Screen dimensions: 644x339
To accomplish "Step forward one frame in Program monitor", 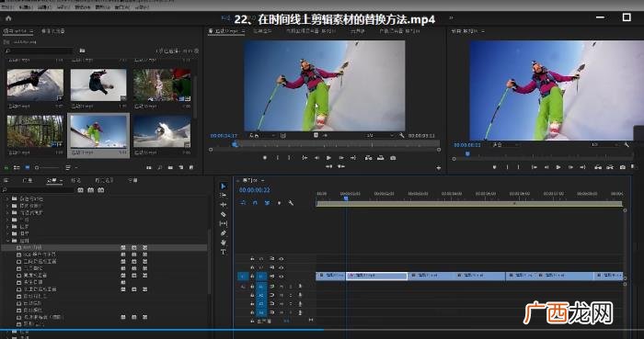I will [x=570, y=167].
